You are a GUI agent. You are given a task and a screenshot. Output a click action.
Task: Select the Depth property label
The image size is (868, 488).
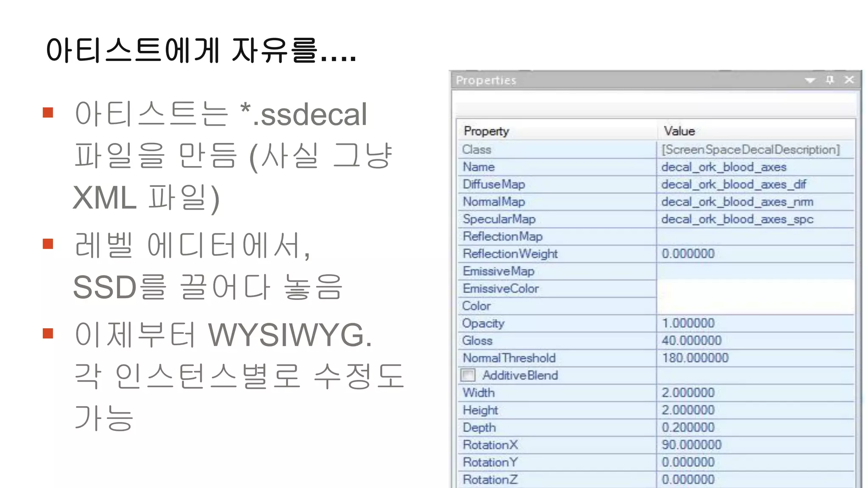click(x=479, y=427)
